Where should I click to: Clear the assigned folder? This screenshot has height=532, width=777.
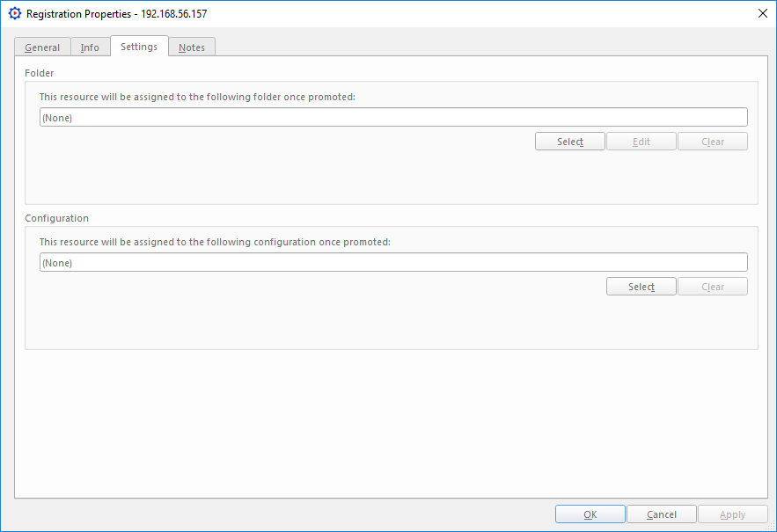(713, 142)
